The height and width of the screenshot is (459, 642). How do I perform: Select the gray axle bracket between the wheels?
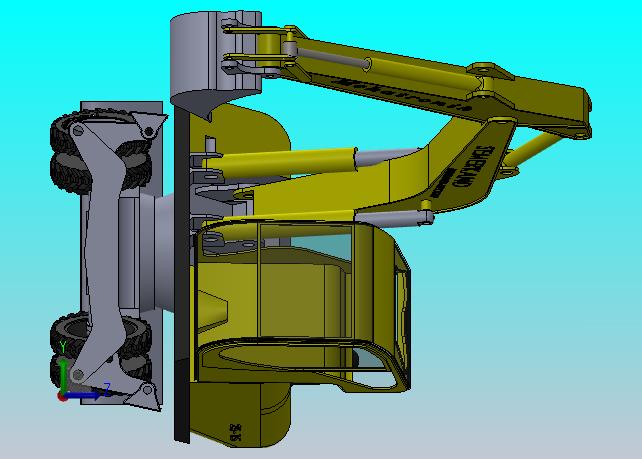(x=98, y=254)
